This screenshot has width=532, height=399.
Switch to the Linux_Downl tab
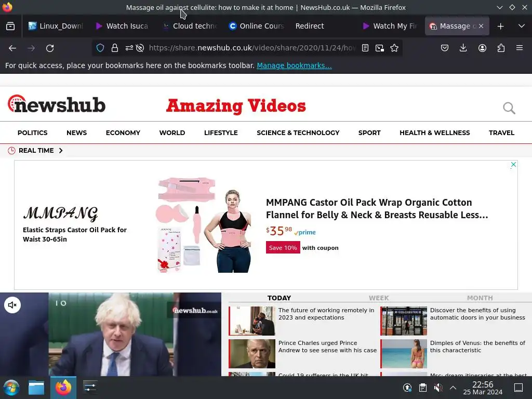coord(56,26)
